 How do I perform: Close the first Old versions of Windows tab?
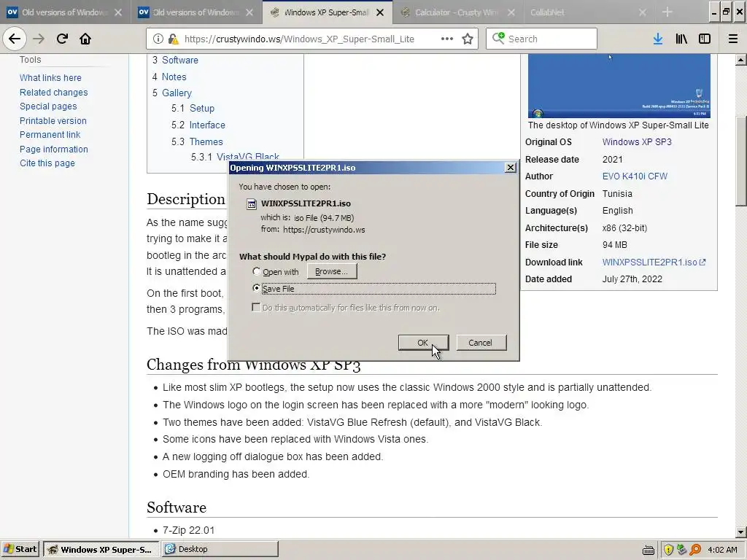118,12
